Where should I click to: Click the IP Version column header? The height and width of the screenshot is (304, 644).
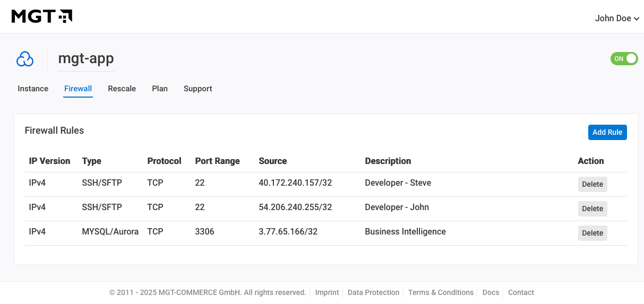click(49, 161)
